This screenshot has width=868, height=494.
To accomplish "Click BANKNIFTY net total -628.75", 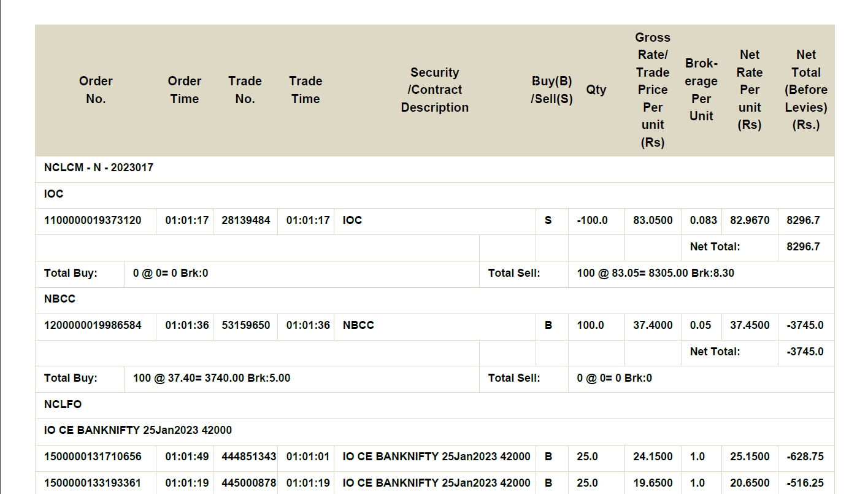I will [805, 457].
